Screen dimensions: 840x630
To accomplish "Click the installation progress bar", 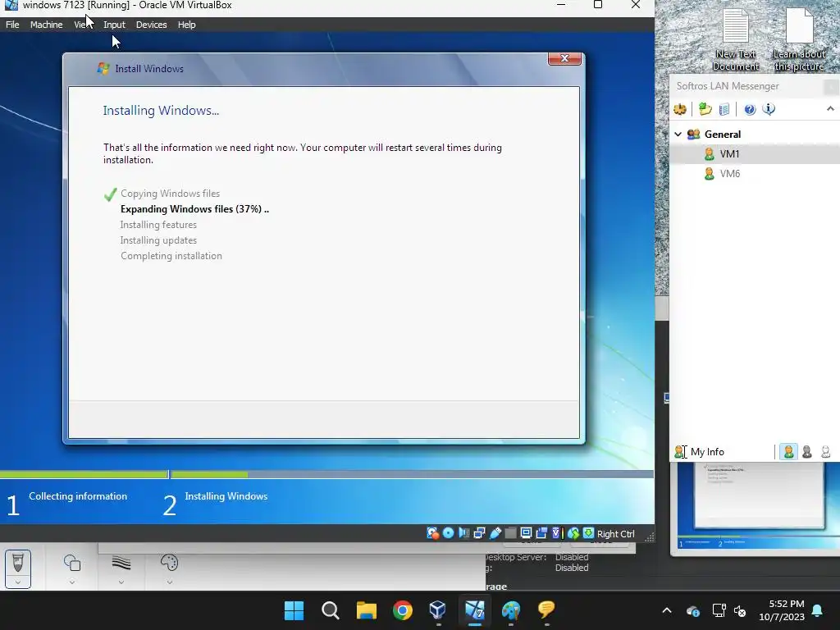I will 326,474.
